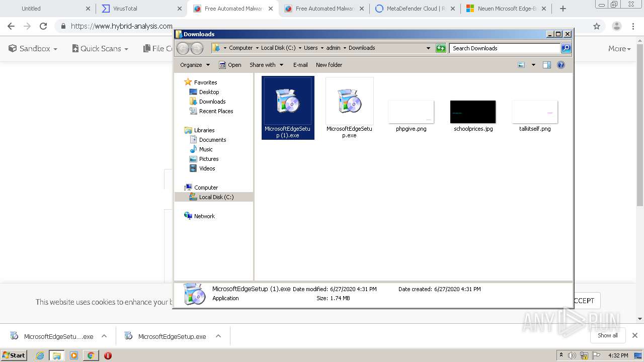Viewport: 644px width, 362px height.
Task: Close the VirusTotal tab
Action: [180, 9]
